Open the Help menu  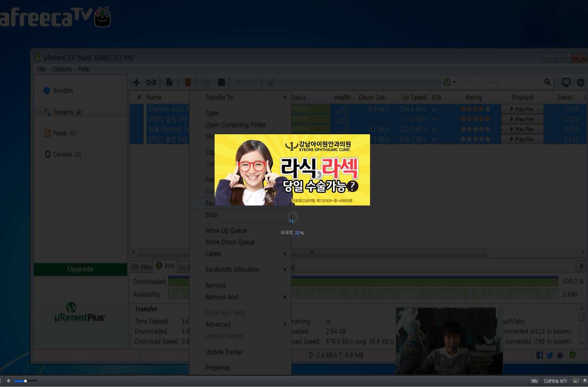[84, 69]
